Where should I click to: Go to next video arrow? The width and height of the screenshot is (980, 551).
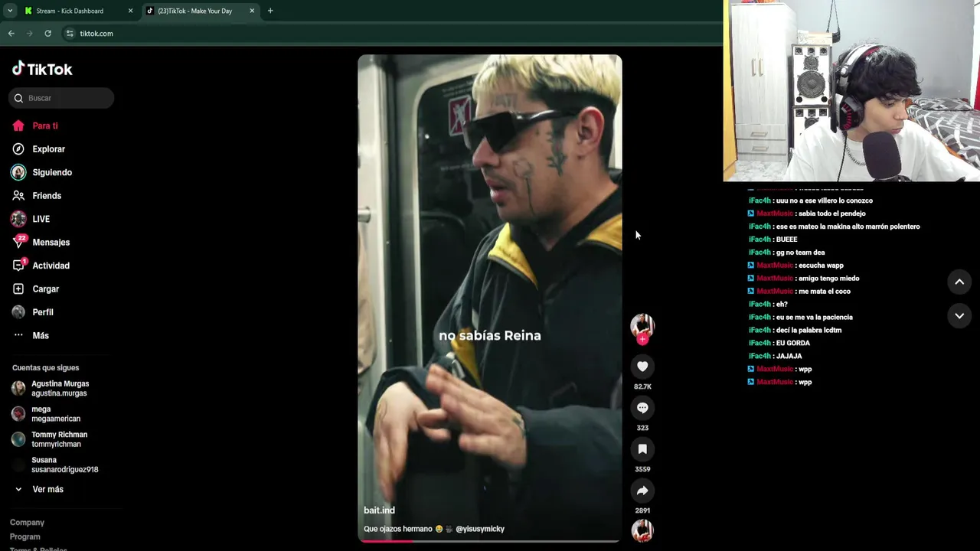(x=959, y=315)
